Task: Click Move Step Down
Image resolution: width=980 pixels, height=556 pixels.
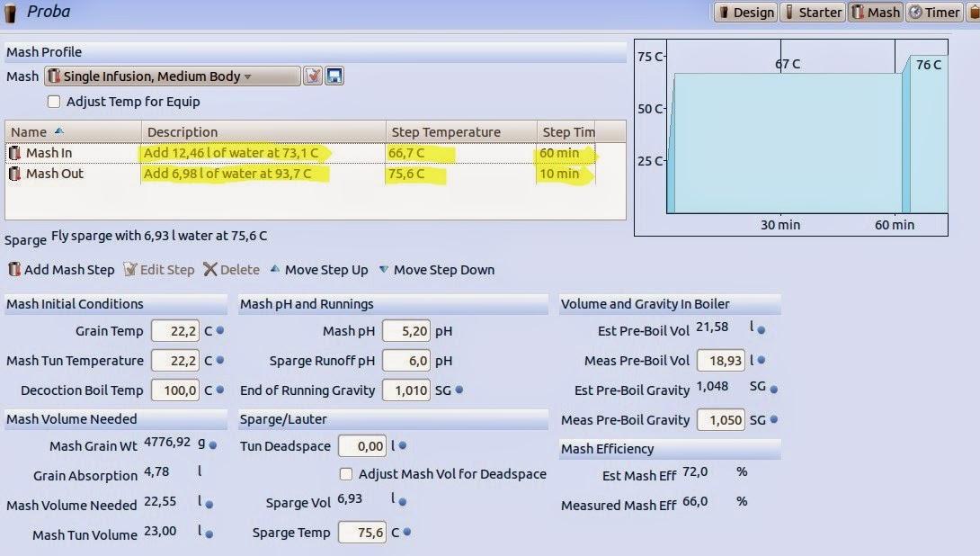Action: click(436, 270)
